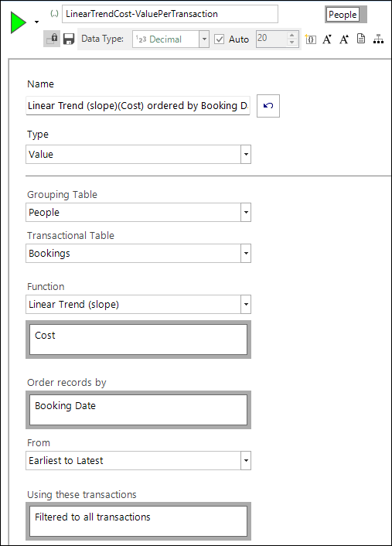Click the reset name undo button
This screenshot has width=392, height=546.
click(268, 106)
